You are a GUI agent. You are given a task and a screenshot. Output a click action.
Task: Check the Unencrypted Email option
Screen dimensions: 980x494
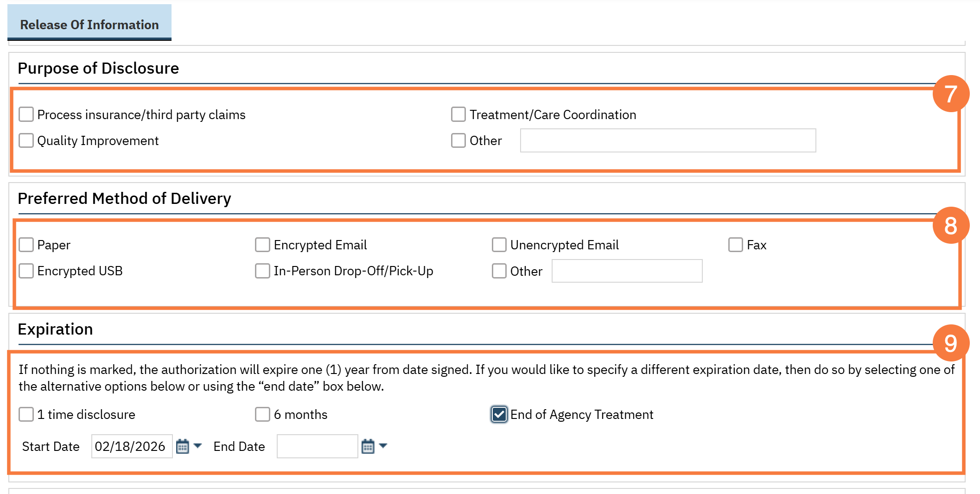point(499,245)
